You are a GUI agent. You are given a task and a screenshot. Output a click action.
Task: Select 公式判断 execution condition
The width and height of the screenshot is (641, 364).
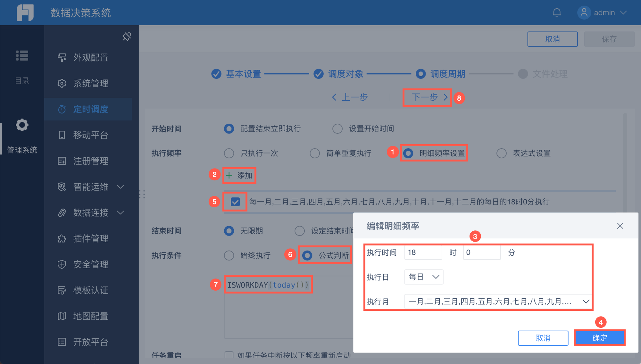point(307,255)
